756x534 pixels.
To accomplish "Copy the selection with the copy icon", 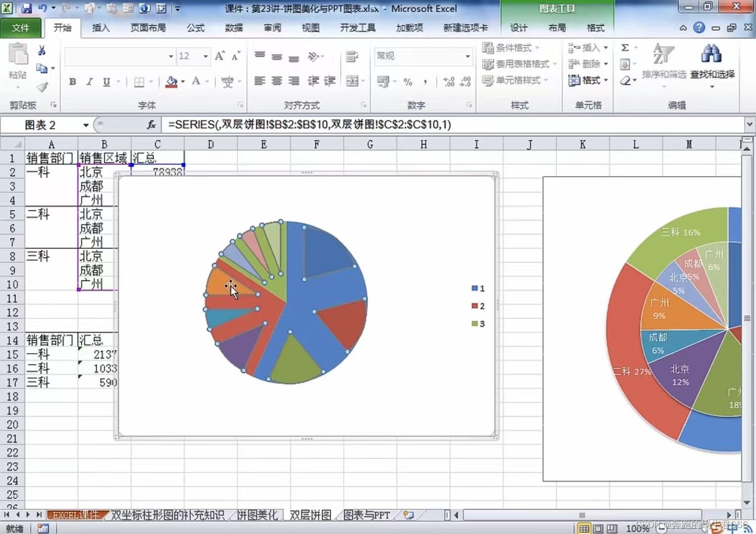I will tap(42, 68).
